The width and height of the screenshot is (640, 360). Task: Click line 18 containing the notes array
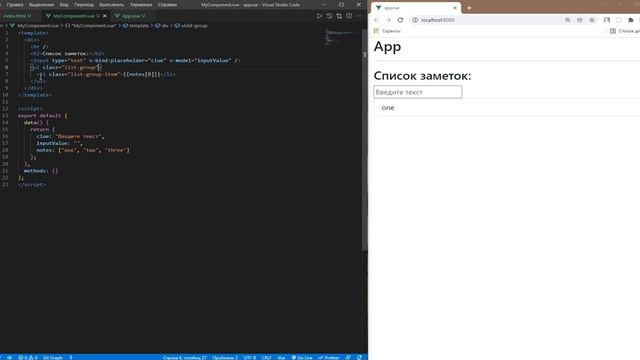83,150
